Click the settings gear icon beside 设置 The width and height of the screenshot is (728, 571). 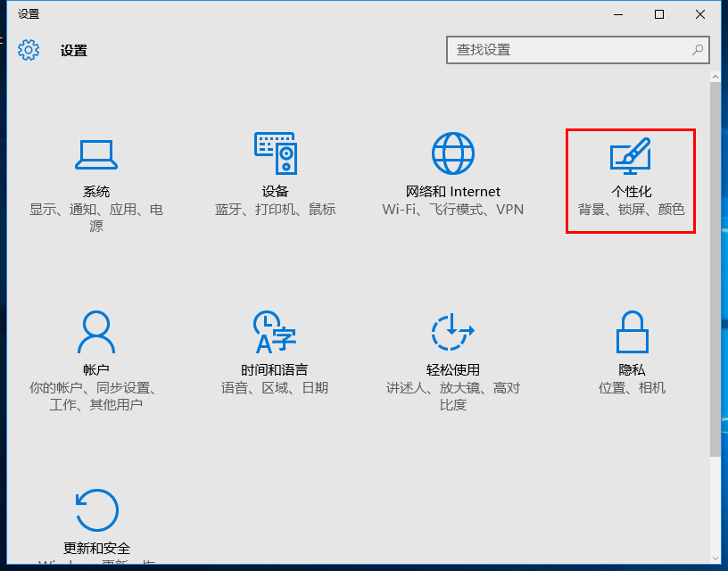click(x=29, y=50)
